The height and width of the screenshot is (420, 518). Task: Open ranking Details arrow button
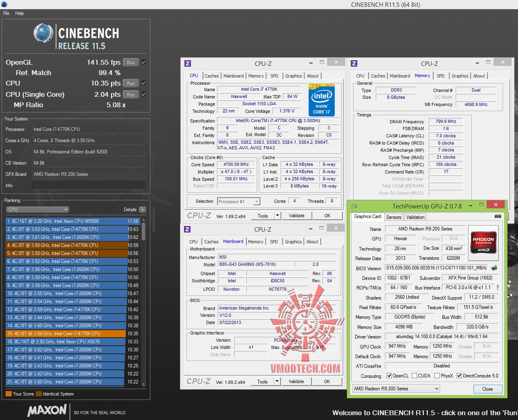click(x=143, y=210)
